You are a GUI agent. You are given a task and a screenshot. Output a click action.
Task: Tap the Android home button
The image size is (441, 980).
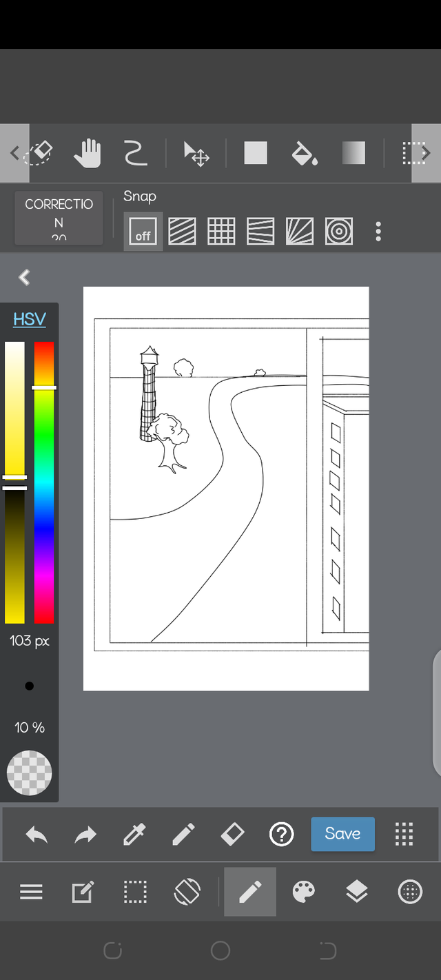click(x=220, y=951)
